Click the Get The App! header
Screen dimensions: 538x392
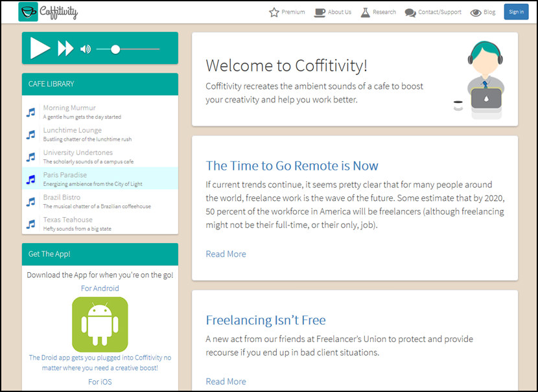[x=100, y=254]
